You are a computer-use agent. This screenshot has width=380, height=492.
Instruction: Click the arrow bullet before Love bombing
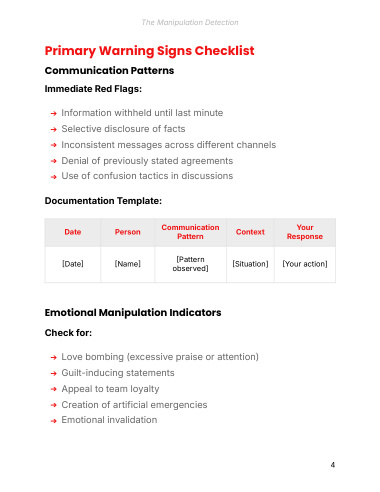54,358
